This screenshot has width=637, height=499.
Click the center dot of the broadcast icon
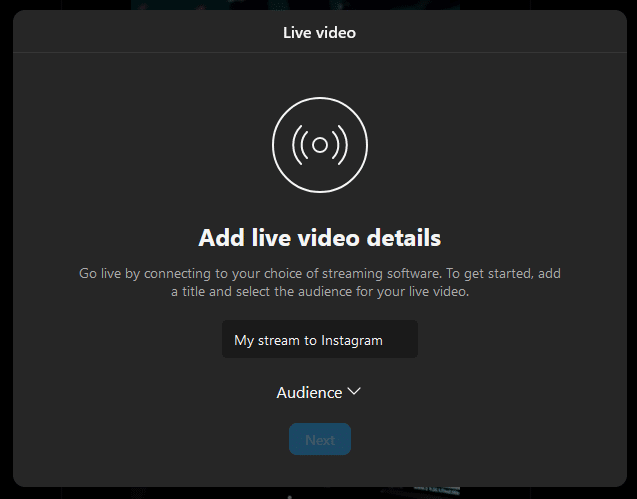click(320, 145)
